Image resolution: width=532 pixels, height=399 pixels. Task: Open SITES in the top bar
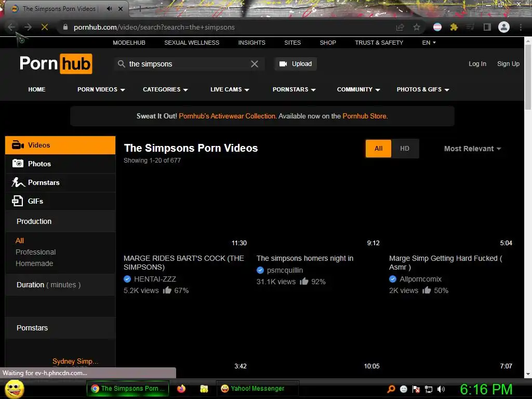pos(292,43)
